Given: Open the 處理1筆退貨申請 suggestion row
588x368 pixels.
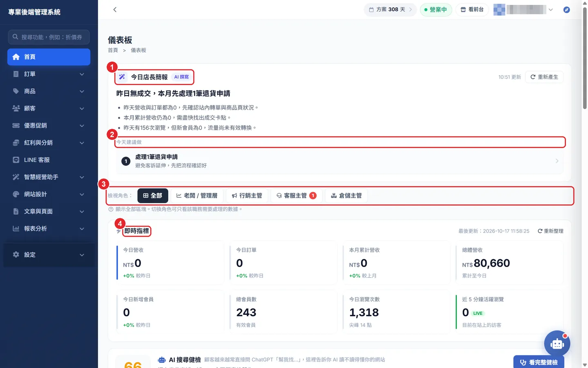Looking at the screenshot, I should (x=340, y=161).
